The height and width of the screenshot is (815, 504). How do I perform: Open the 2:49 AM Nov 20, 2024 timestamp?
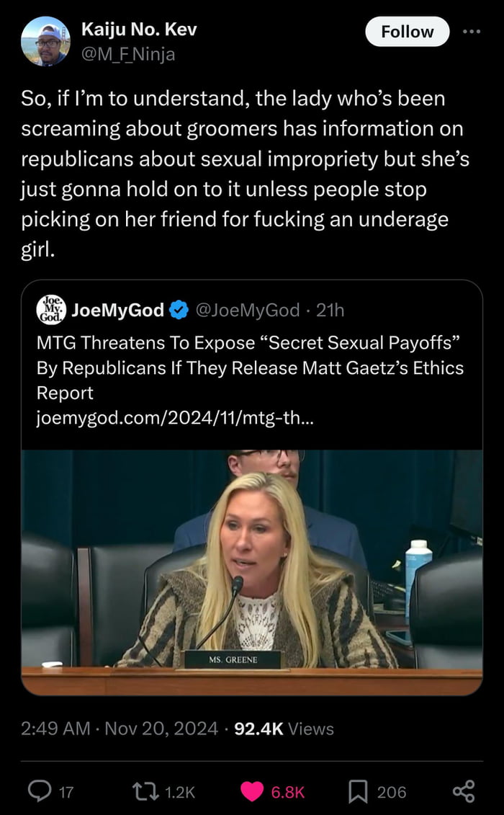119,729
